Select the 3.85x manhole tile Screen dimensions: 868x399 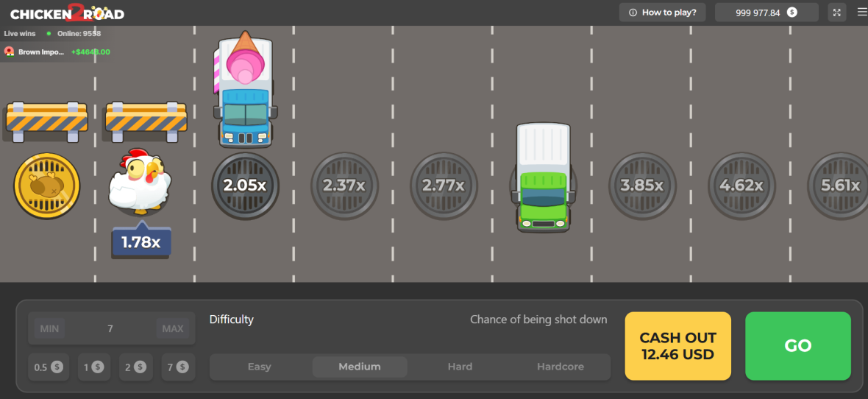pyautogui.click(x=642, y=186)
